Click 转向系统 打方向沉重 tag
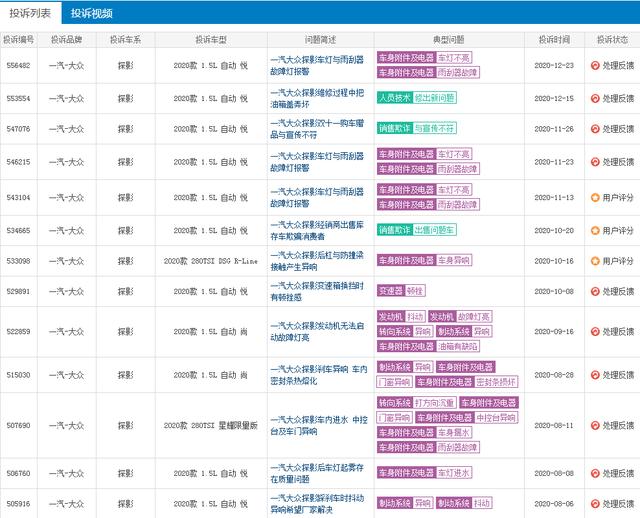This screenshot has height=518, width=640. (416, 403)
